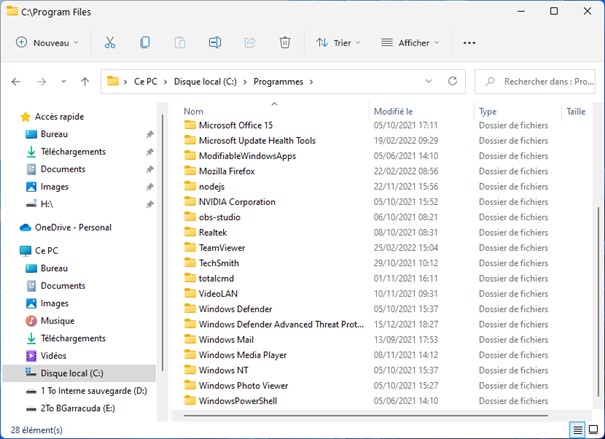605x439 pixels.
Task: Switch to large icons view in status bar
Action: pyautogui.click(x=595, y=429)
